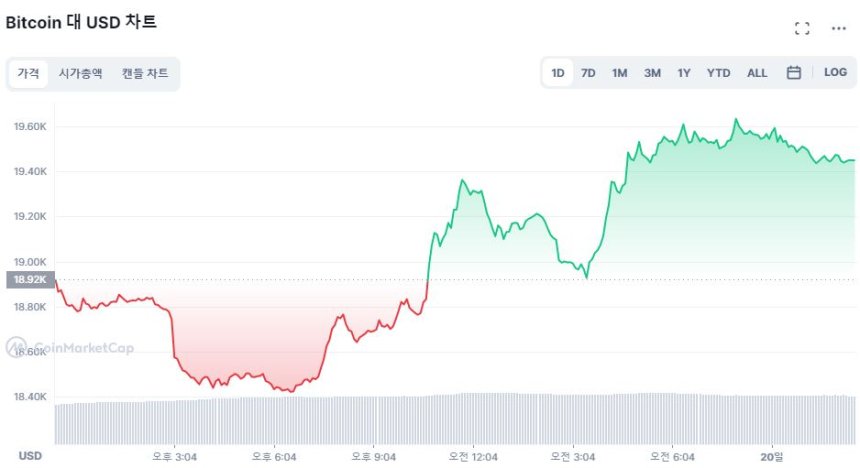Click the 18.92K price label marker

[x=31, y=280]
